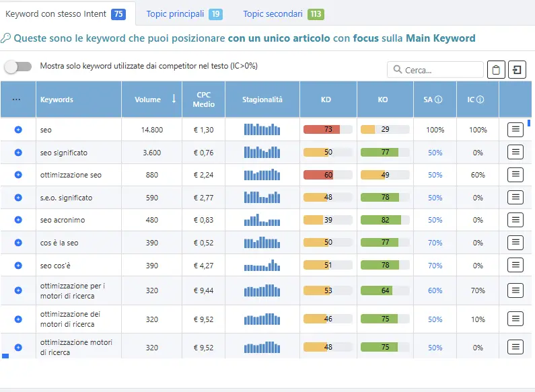
Task: Click the 'KO' column header
Action: click(382, 100)
